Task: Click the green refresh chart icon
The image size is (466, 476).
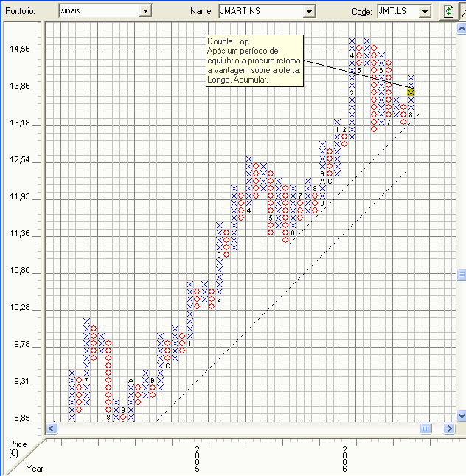Action: [x=448, y=12]
